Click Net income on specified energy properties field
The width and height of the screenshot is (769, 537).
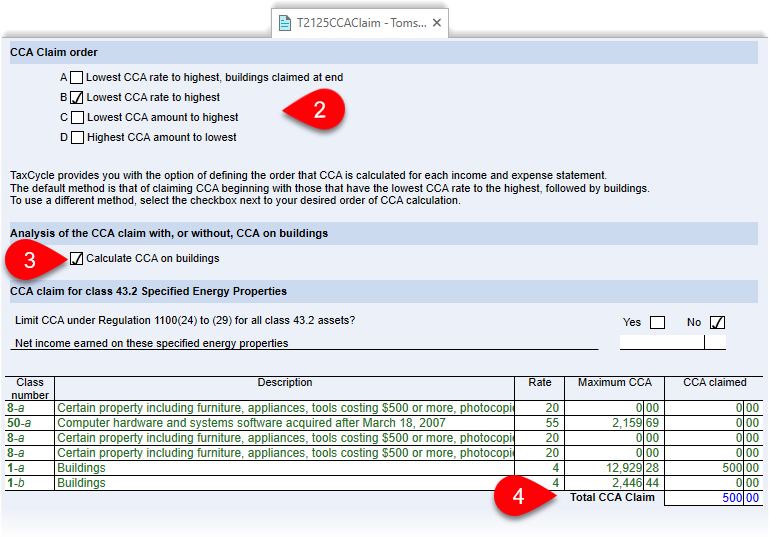pyautogui.click(x=672, y=342)
